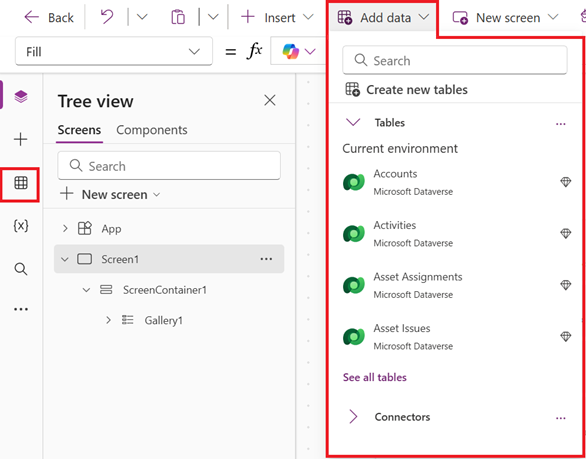Open the Data pane grid icon
Image resolution: width=586 pixels, height=459 pixels.
pyautogui.click(x=21, y=183)
